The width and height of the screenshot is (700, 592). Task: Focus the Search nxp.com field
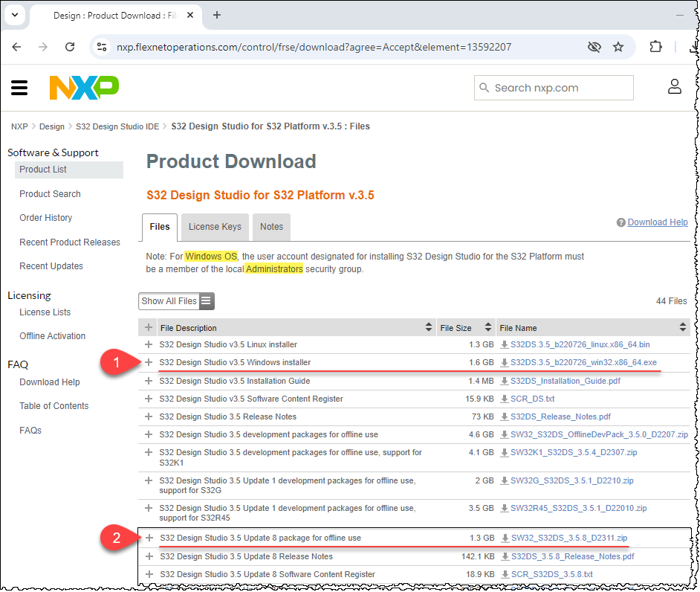554,88
